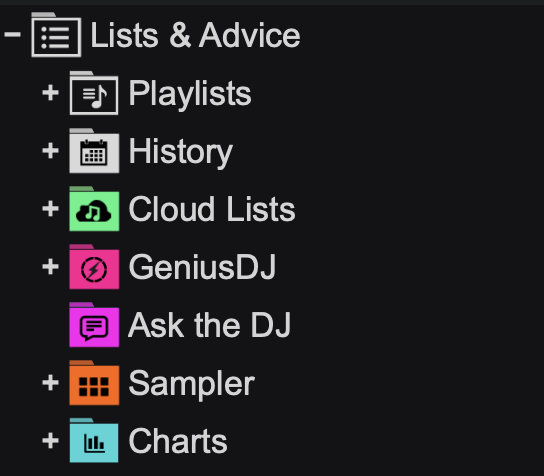The width and height of the screenshot is (544, 476).
Task: Expand the Sampler folder
Action: pyautogui.click(x=50, y=383)
